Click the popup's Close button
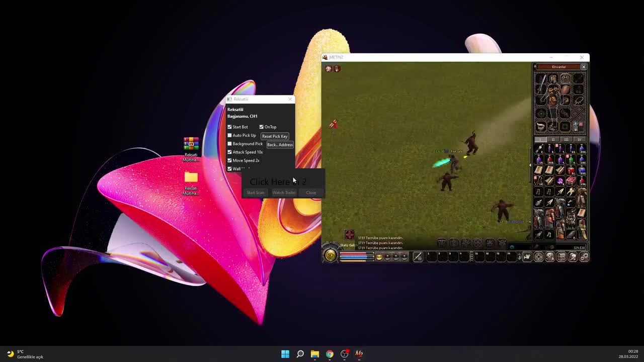This screenshot has height=362, width=644. pos(311,193)
